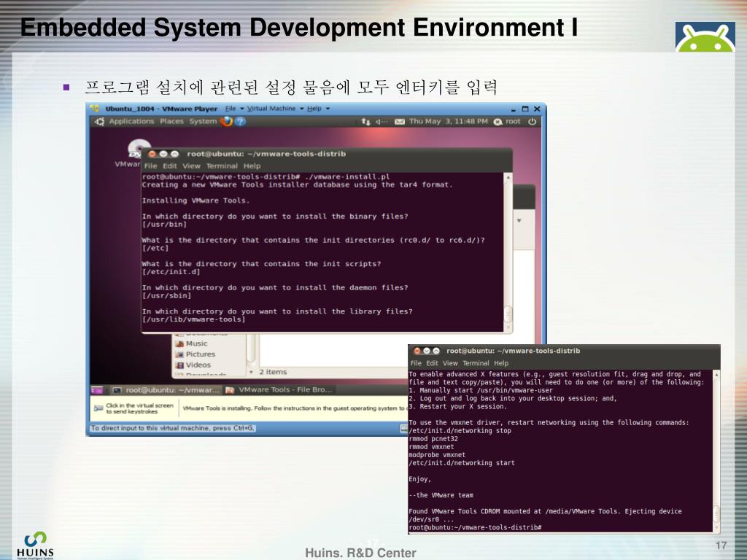Viewport: 747px width, 560px height.
Task: Click the blue help icon in Ubuntu panel
Action: coord(240,122)
